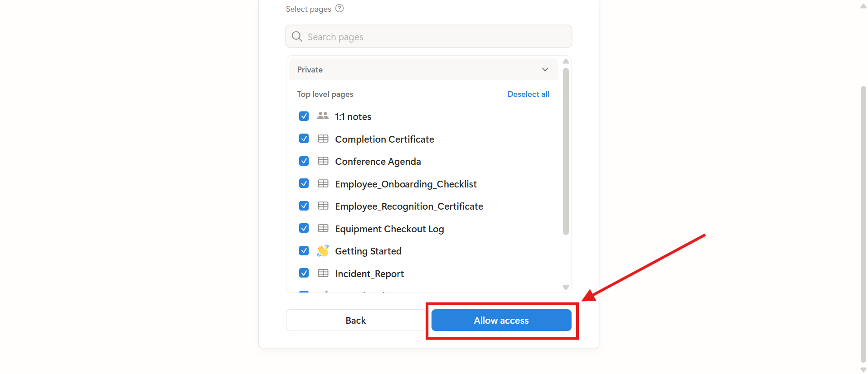Focus the Search pages input field

(435, 37)
